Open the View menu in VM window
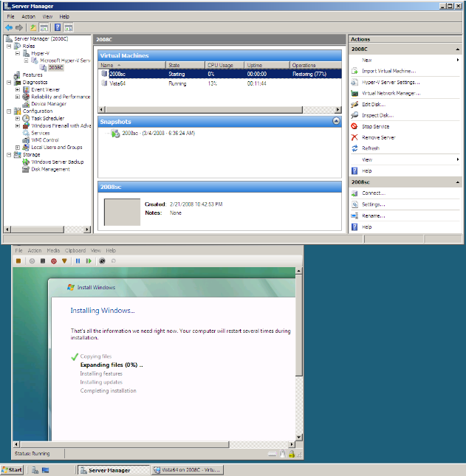 pos(96,250)
